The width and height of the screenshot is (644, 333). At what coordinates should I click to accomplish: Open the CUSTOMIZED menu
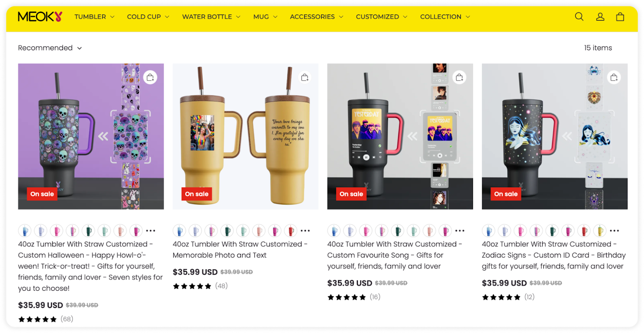point(382,17)
